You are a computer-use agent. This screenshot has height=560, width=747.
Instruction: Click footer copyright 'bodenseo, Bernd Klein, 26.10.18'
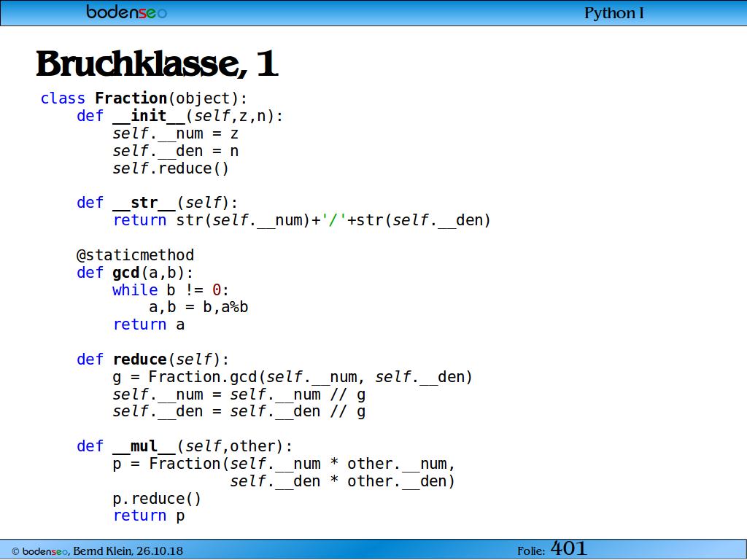pos(97,551)
